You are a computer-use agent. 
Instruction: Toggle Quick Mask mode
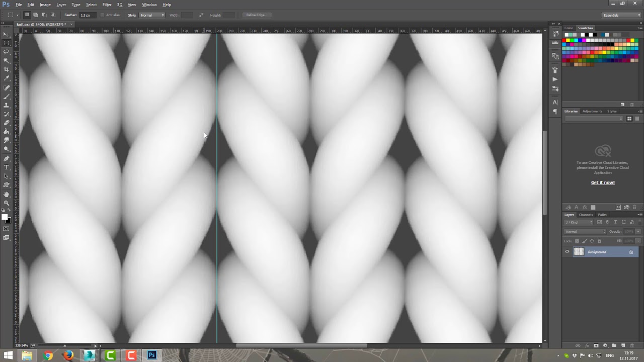[7, 229]
